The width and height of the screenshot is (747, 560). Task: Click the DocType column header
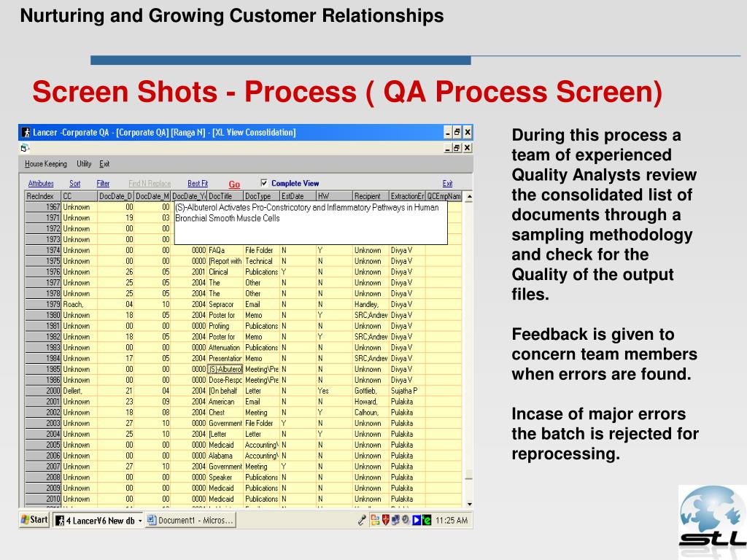[x=261, y=196]
